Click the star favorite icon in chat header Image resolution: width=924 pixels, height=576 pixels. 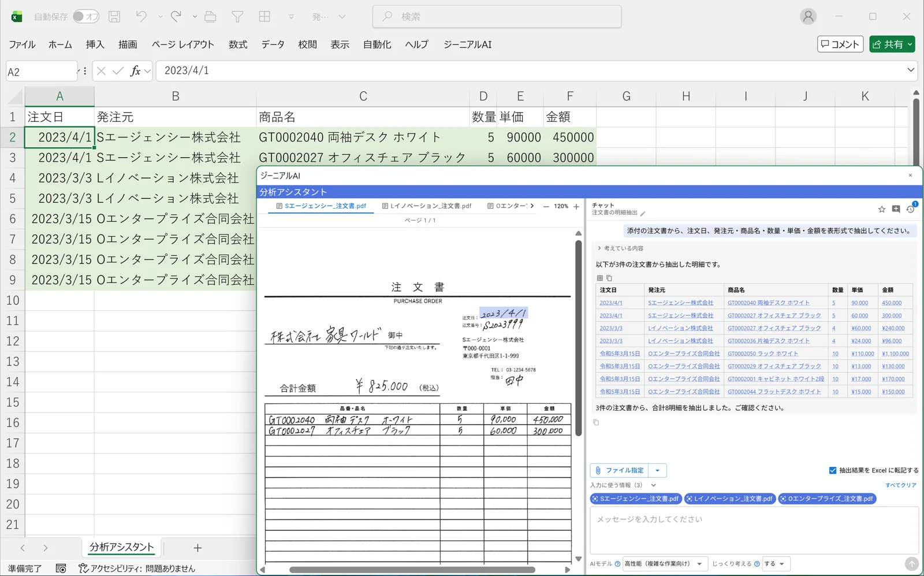(882, 209)
